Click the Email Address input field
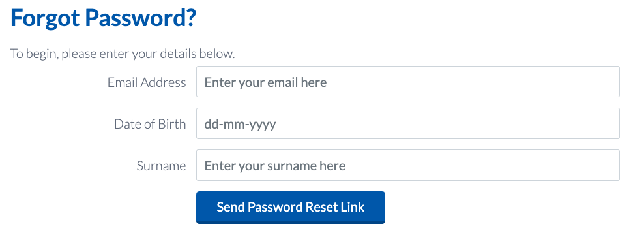 (408, 82)
